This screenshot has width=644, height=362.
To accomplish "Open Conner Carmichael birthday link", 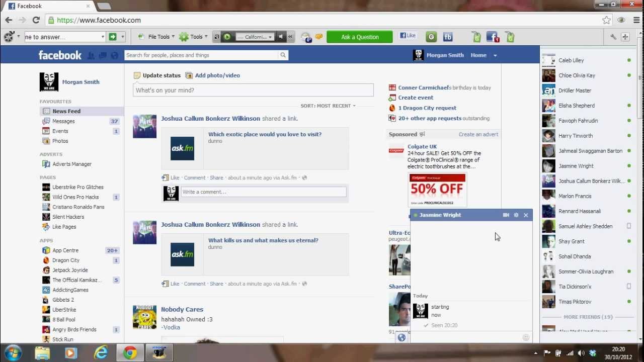I will coord(423,87).
